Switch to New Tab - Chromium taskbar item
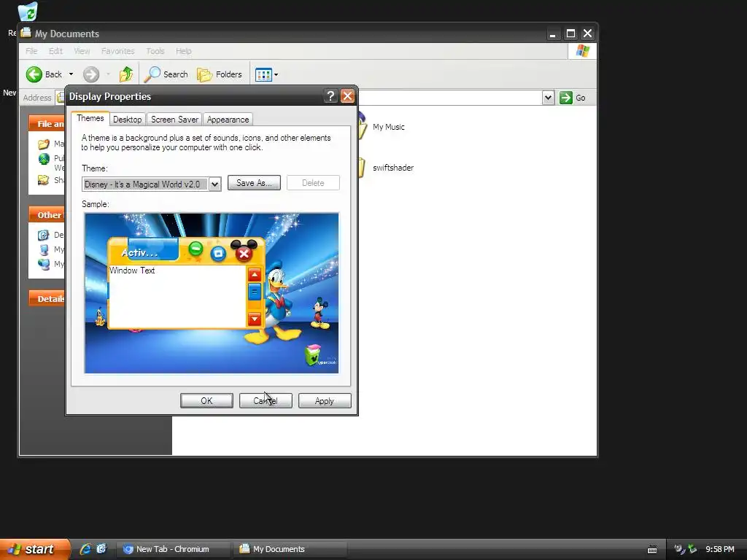 coord(172,549)
